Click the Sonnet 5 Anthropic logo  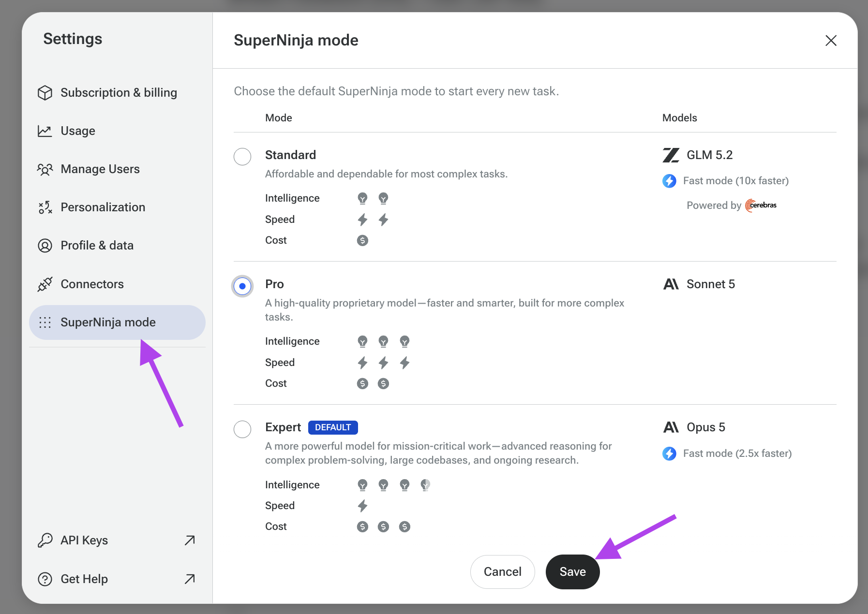pyautogui.click(x=671, y=284)
